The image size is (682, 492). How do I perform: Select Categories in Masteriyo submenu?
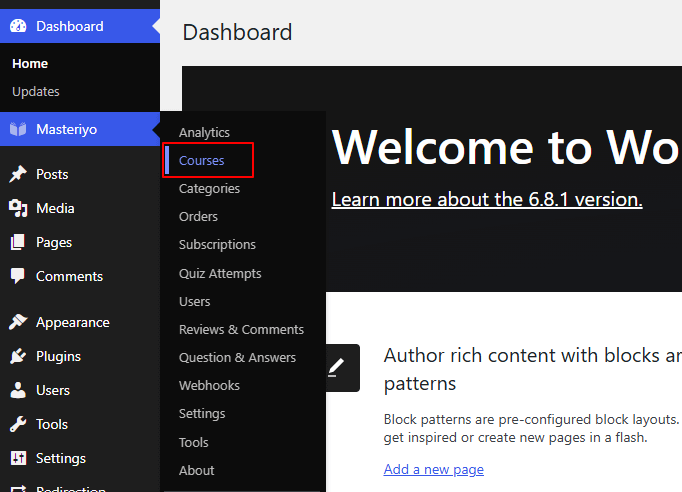click(210, 189)
